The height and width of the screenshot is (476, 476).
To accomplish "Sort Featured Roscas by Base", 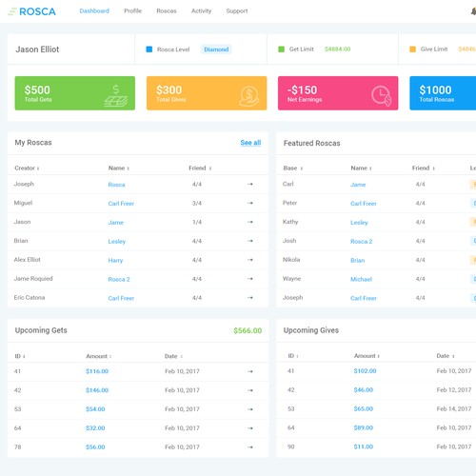I will [293, 169].
